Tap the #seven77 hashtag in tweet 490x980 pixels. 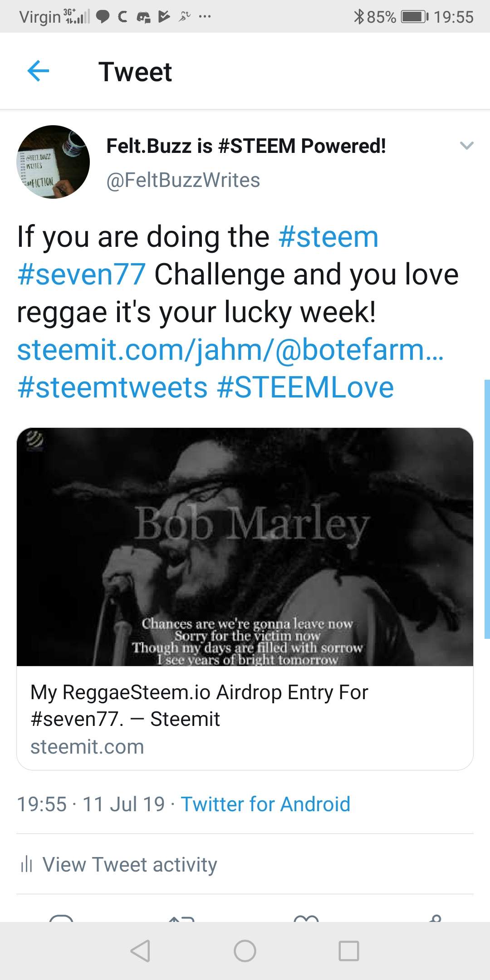point(82,274)
